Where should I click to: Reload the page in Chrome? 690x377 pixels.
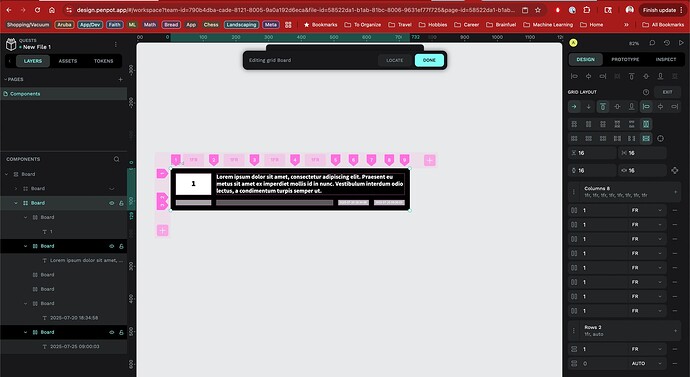37,10
